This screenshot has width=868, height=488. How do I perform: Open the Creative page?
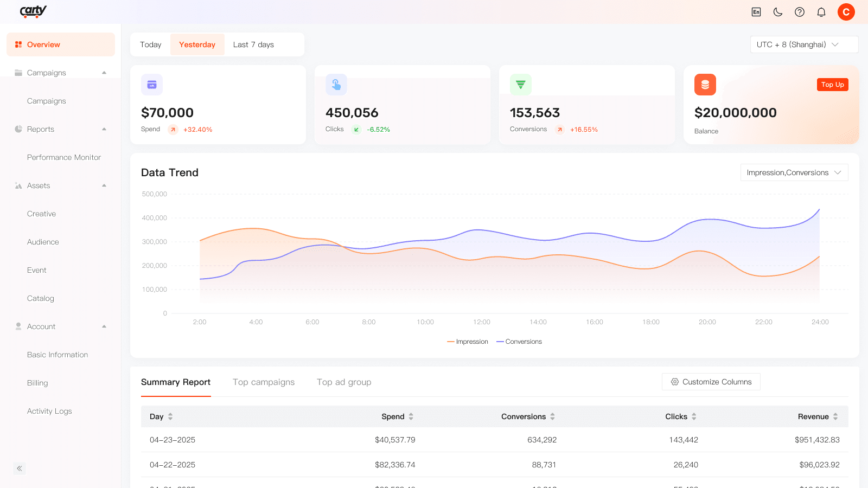pos(42,214)
